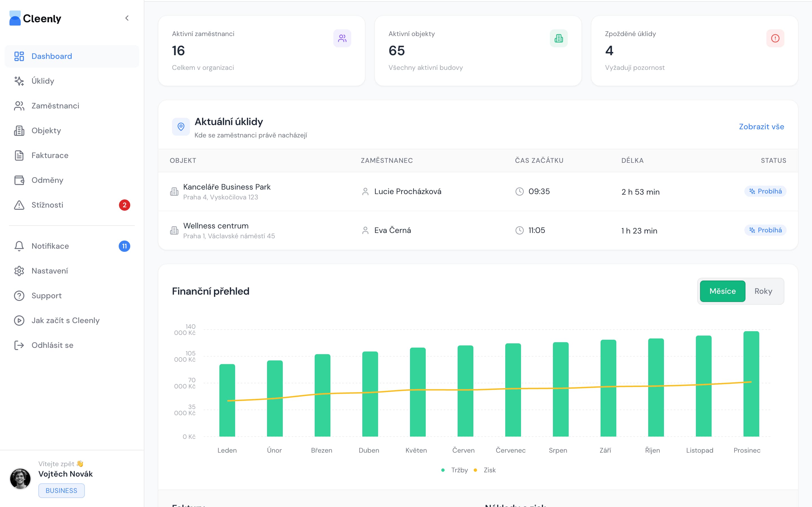Open the Objekty building icon in sidebar
The width and height of the screenshot is (812, 507).
[x=19, y=130]
